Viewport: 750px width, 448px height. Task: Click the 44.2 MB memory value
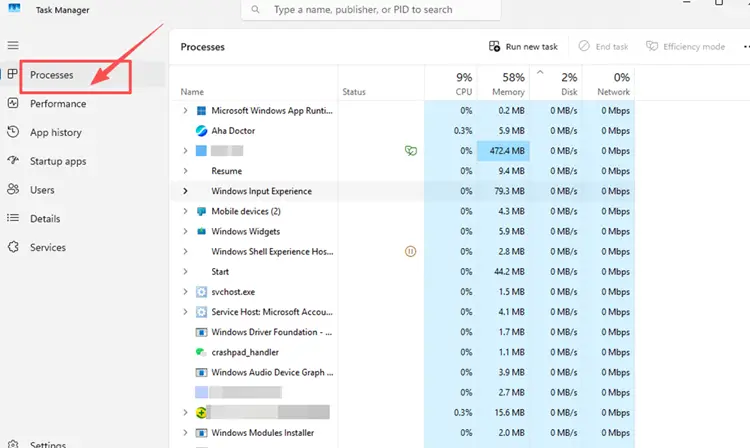coord(509,272)
